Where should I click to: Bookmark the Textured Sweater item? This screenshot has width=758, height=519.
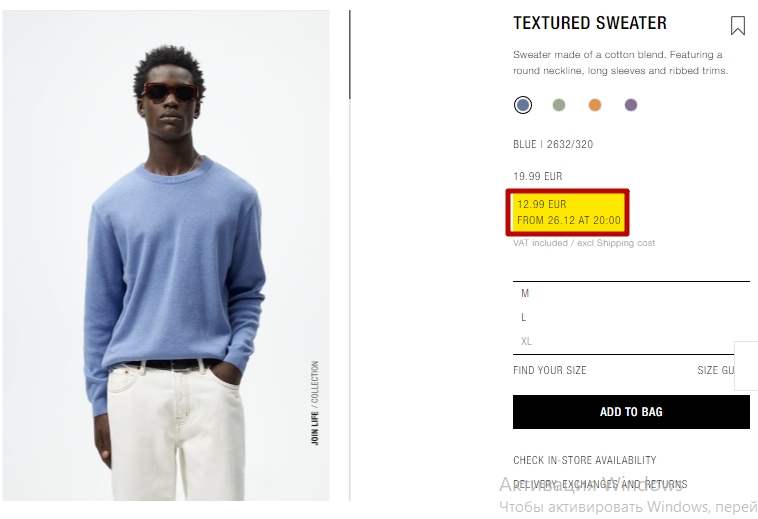pos(737,26)
